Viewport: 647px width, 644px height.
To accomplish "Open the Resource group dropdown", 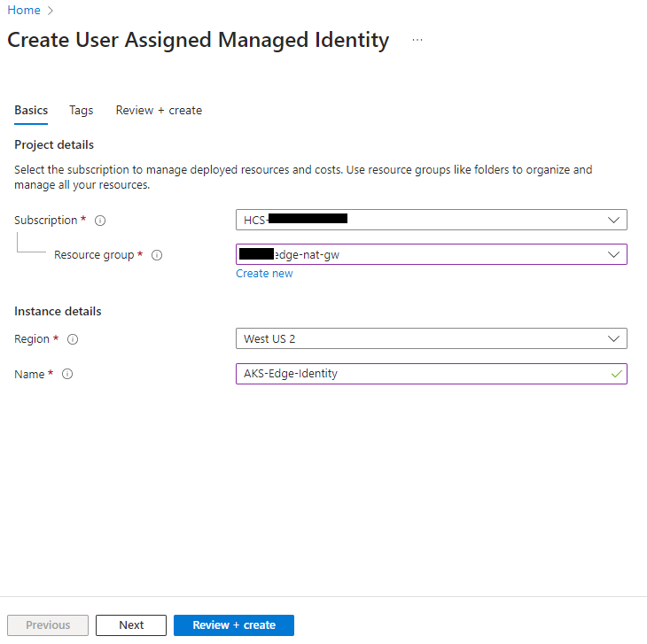I will [x=432, y=254].
